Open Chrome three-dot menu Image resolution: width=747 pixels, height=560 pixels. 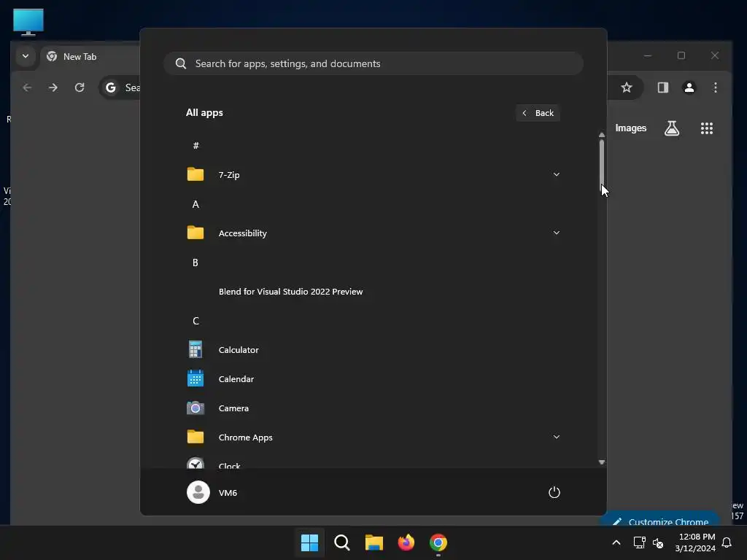715,87
